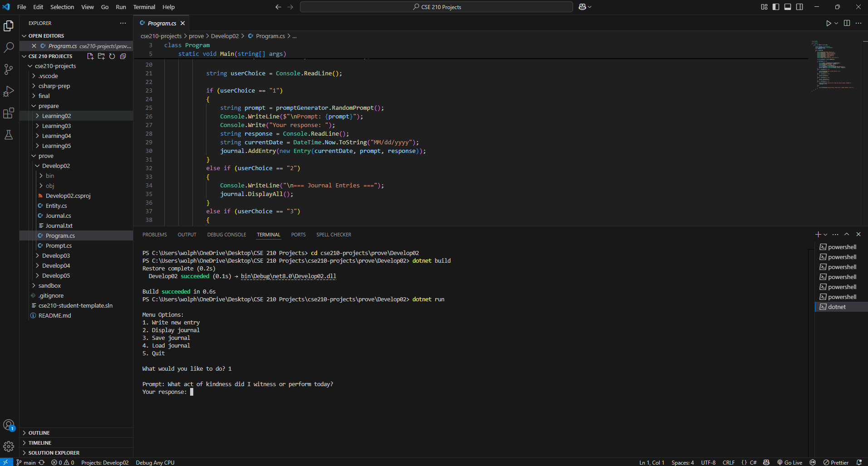Open the new terminal launch profile dropdown
Screen dimensions: 868x466
[x=825, y=235]
